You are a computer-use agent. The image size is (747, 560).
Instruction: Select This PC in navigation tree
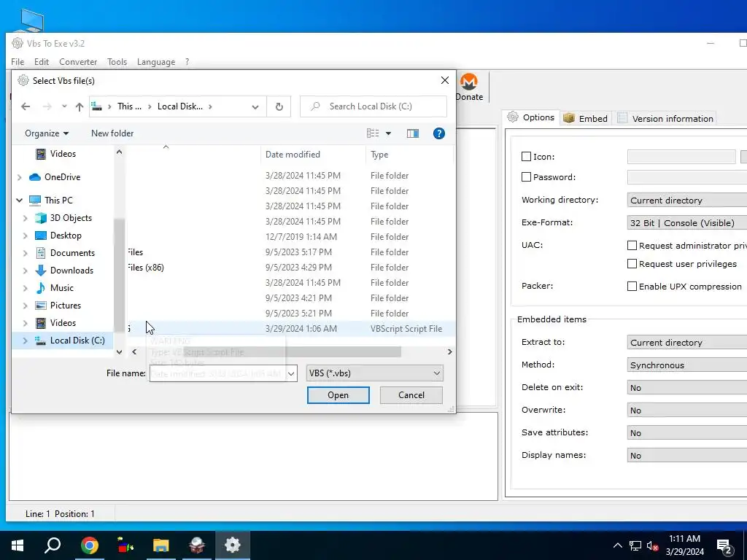[58, 201]
